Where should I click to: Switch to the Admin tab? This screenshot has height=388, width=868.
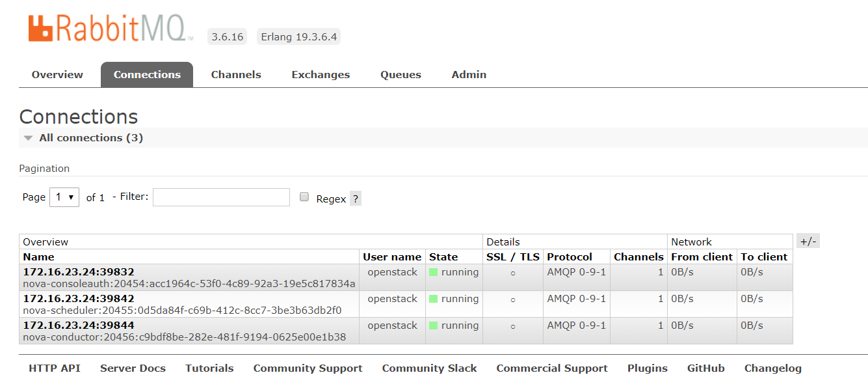pos(468,74)
